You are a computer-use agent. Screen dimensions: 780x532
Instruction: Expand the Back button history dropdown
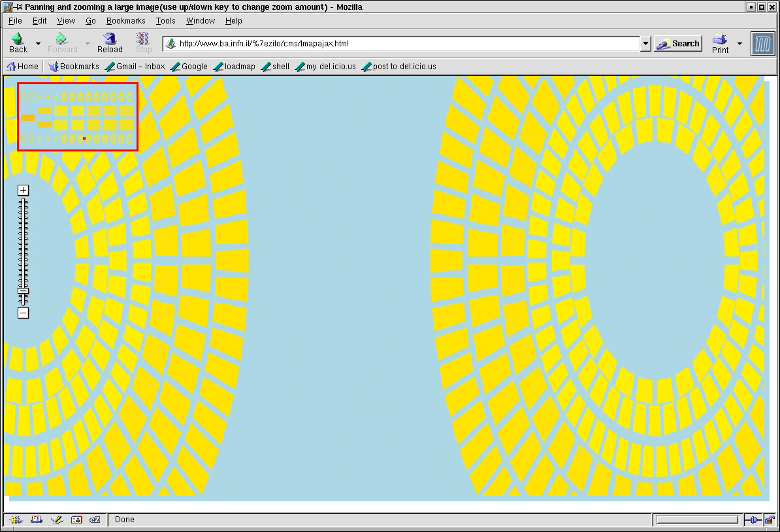38,44
